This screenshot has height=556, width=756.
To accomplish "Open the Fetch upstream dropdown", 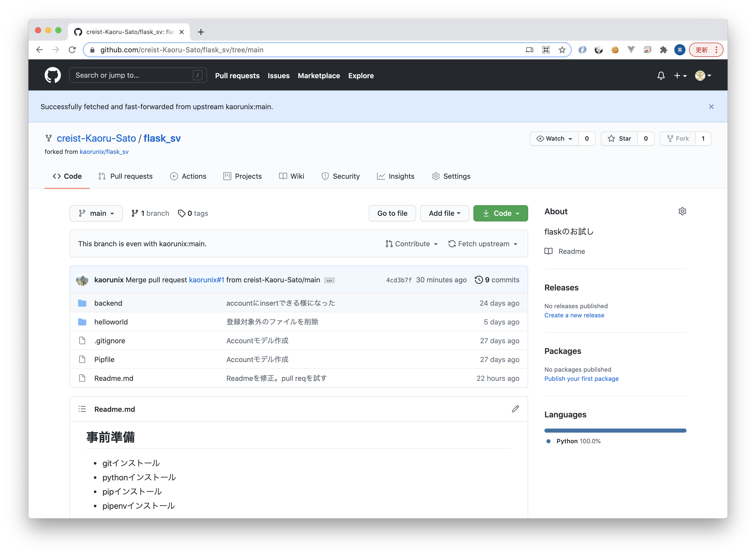I will tap(483, 244).
